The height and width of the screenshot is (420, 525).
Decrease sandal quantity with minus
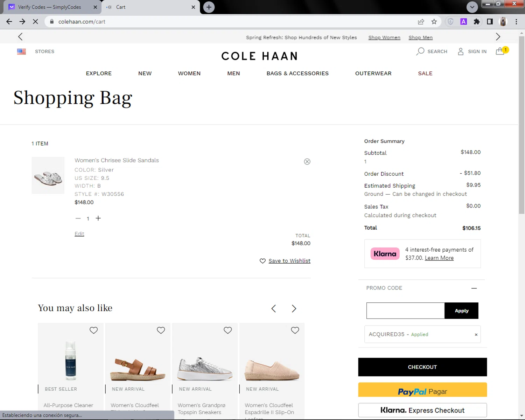tap(78, 218)
